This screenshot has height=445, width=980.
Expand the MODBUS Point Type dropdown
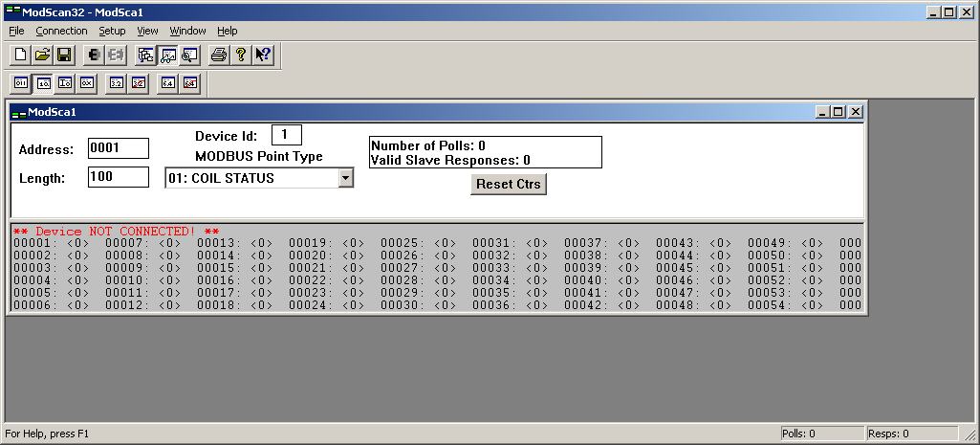346,178
